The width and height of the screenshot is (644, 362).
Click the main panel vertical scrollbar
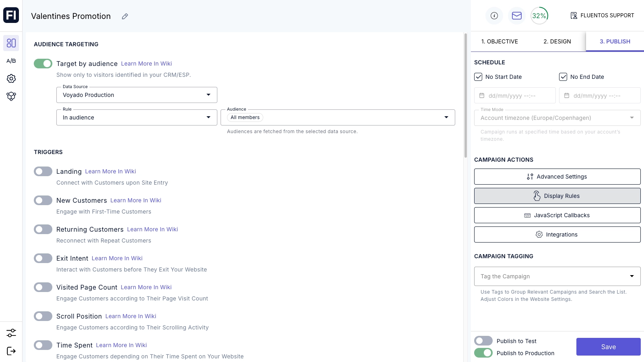tap(466, 96)
